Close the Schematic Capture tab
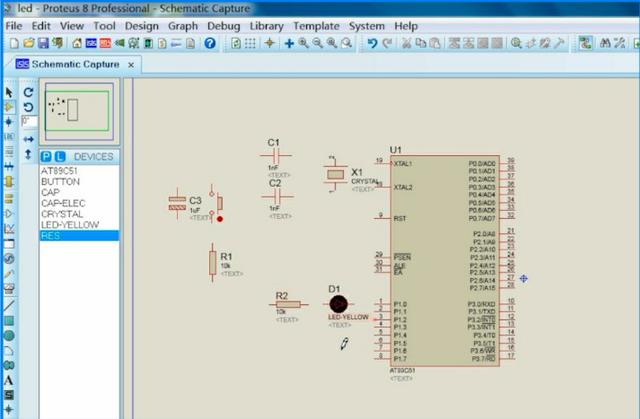This screenshot has width=640, height=419. pyautogui.click(x=131, y=65)
